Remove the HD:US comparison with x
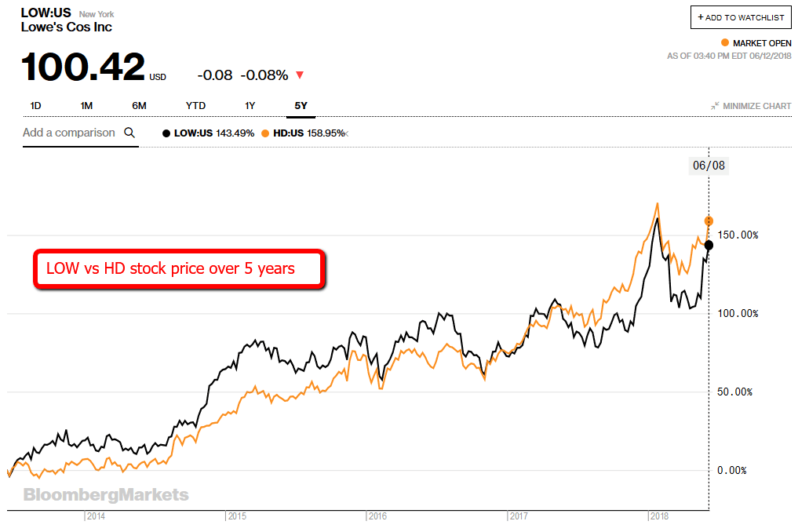 click(x=348, y=133)
